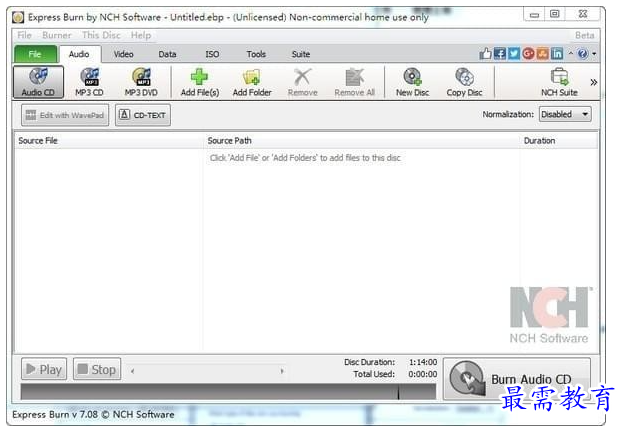Viewport: 623px width, 430px height.
Task: Open the blue help question icon
Action: [582, 53]
